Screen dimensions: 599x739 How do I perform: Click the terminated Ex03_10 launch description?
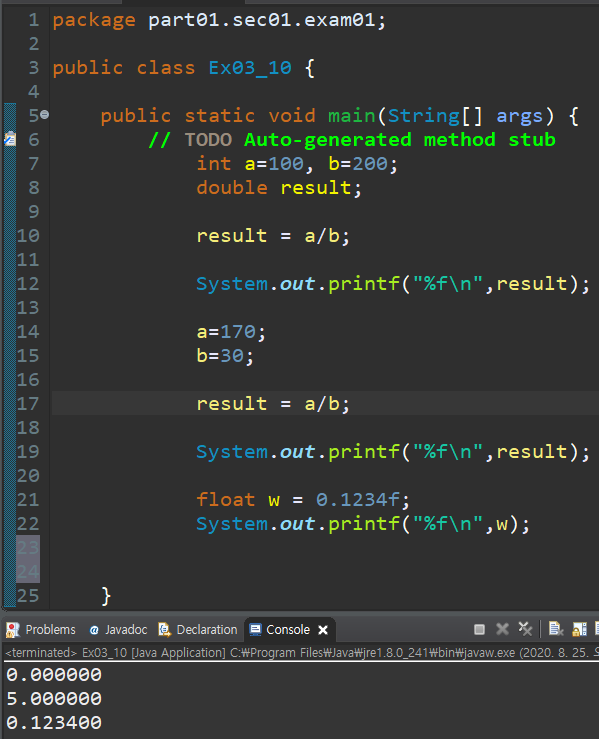coord(302,653)
